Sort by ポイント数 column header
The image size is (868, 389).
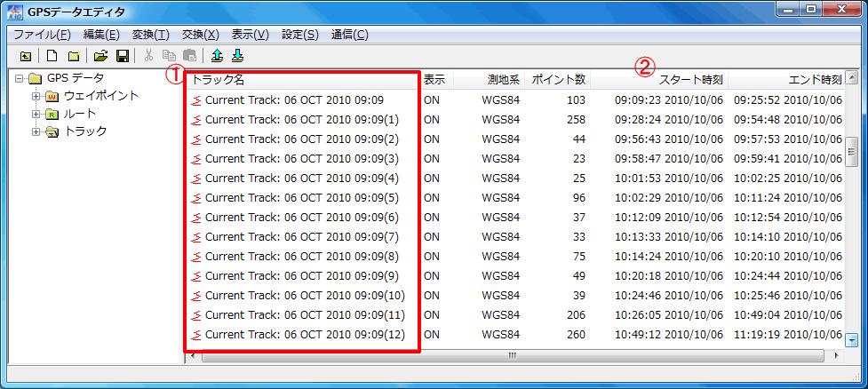[x=557, y=80]
